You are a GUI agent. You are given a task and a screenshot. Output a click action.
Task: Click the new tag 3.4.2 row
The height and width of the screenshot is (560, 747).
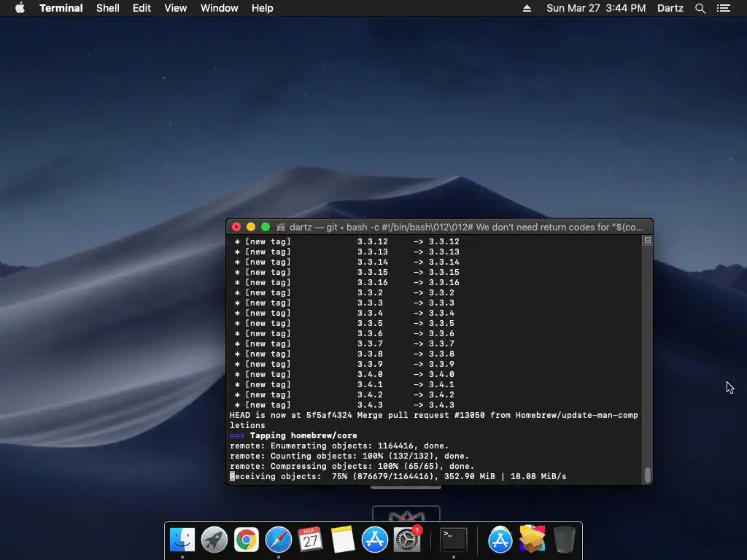click(344, 394)
